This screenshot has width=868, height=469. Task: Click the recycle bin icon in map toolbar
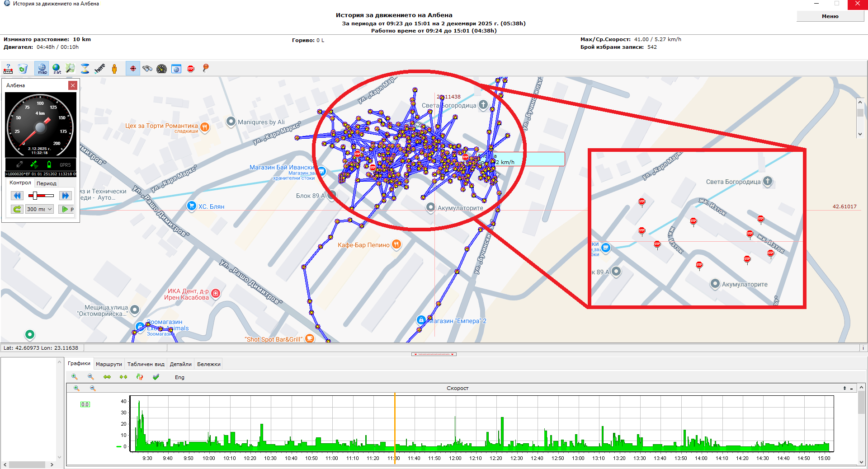tap(23, 69)
